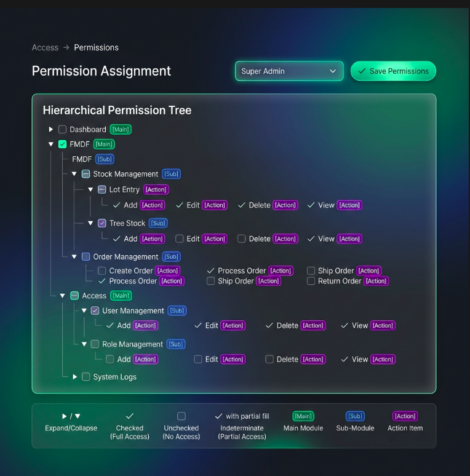Click the Permission Assignment page title
This screenshot has height=476, width=470.
[102, 71]
